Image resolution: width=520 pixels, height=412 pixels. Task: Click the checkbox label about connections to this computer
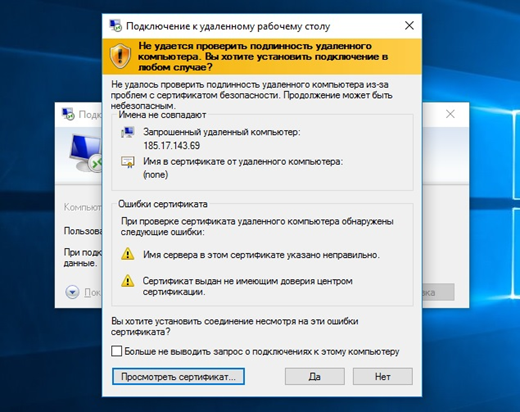click(262, 351)
